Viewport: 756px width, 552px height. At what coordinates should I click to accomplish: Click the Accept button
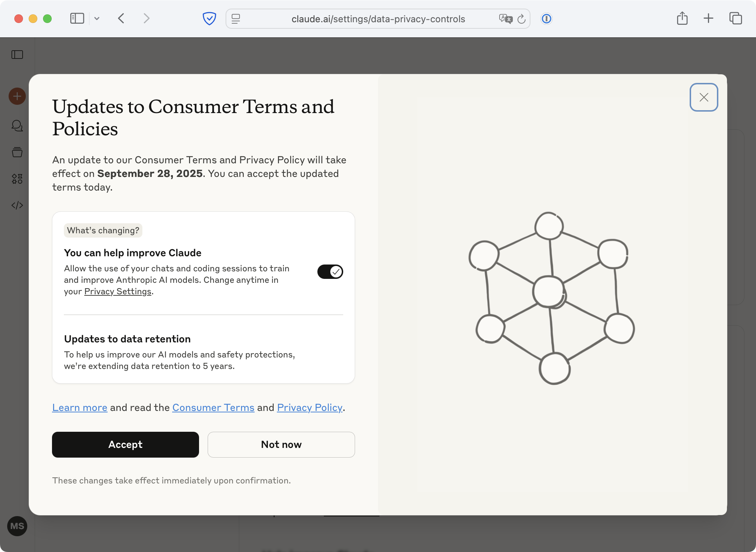tap(125, 444)
